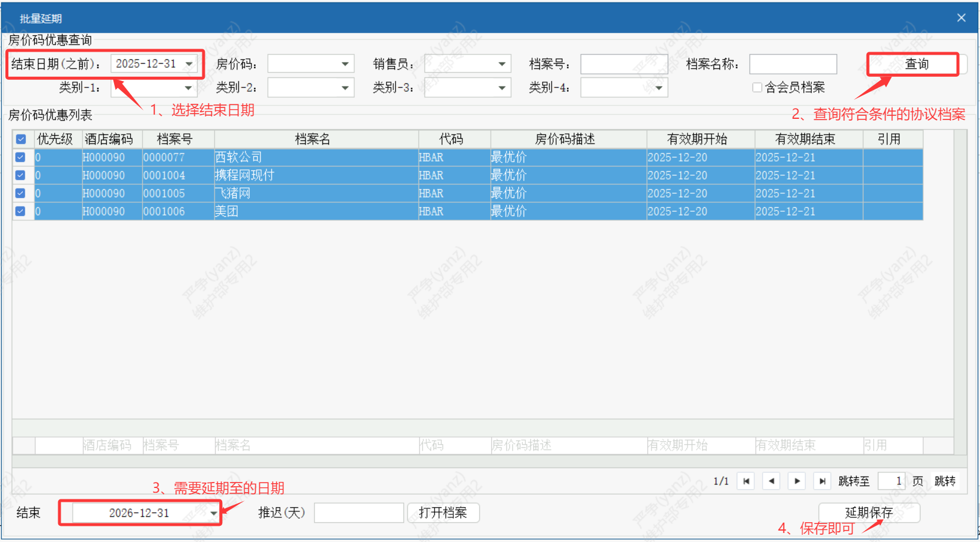Viewport: 980px width, 542px height.
Task: Click the 延期保存 button
Action: click(x=868, y=513)
